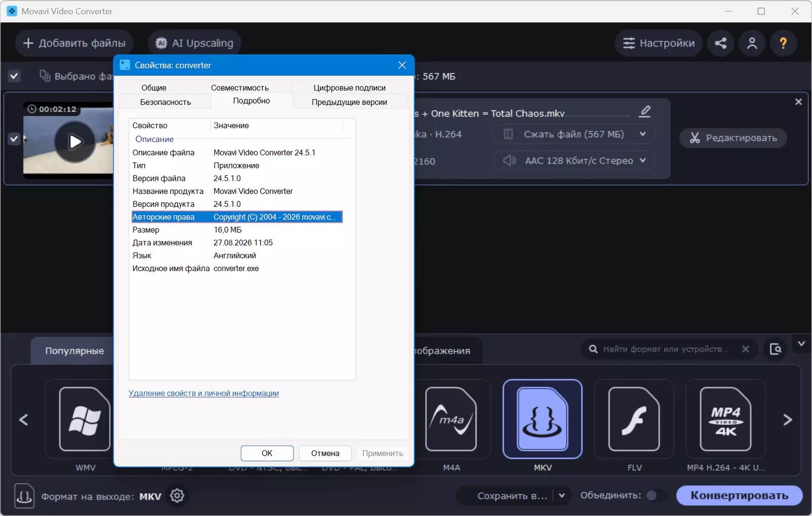
Task: Toggle the select-all files checkbox
Action: click(14, 76)
